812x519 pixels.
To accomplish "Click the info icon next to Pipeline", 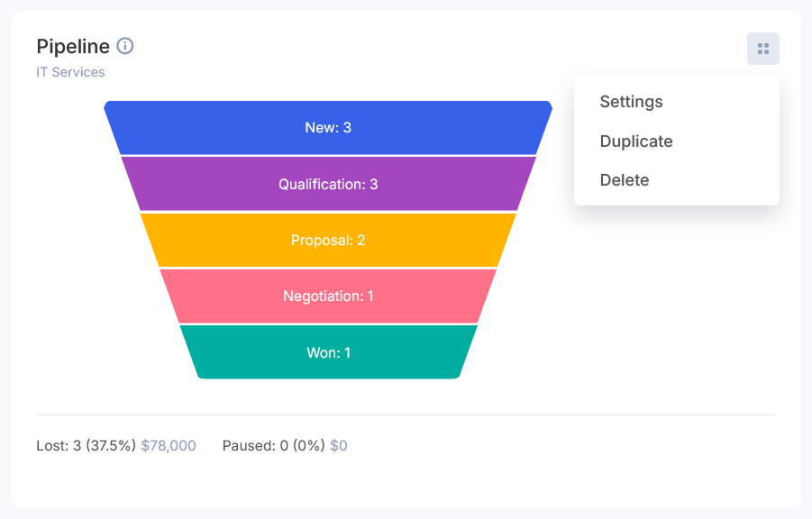I will 125,46.
